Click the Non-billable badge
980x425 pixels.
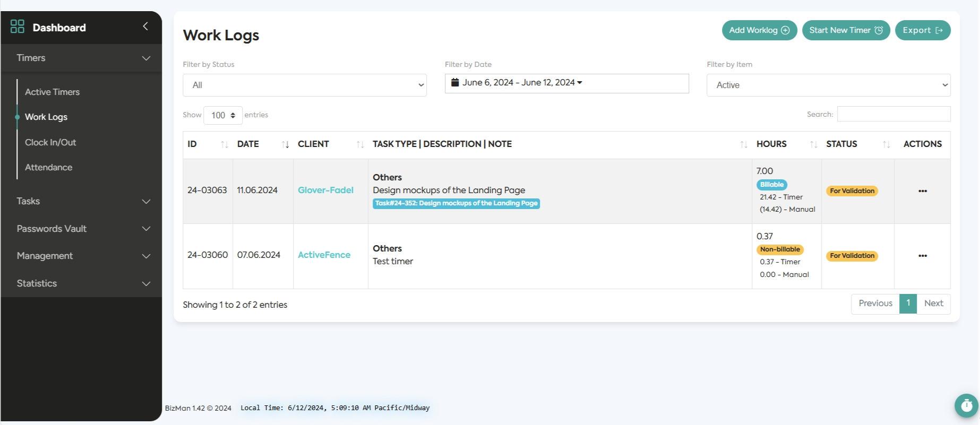780,249
